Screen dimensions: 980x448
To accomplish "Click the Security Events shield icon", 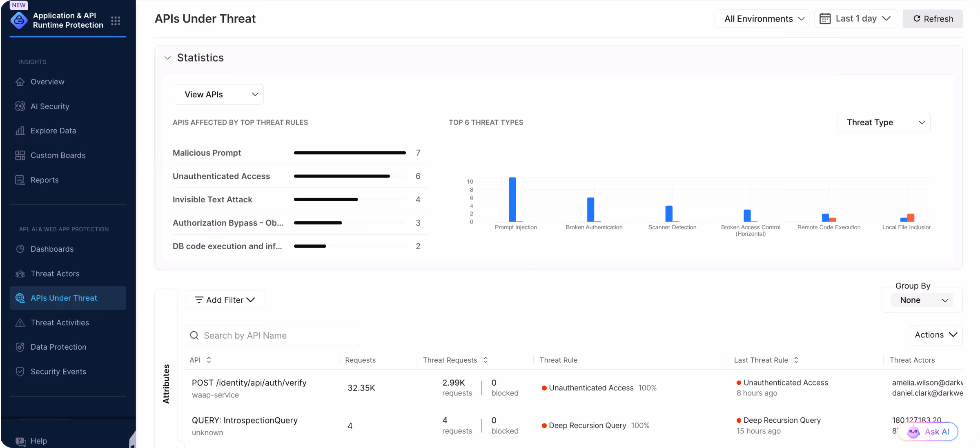I will click(x=20, y=371).
